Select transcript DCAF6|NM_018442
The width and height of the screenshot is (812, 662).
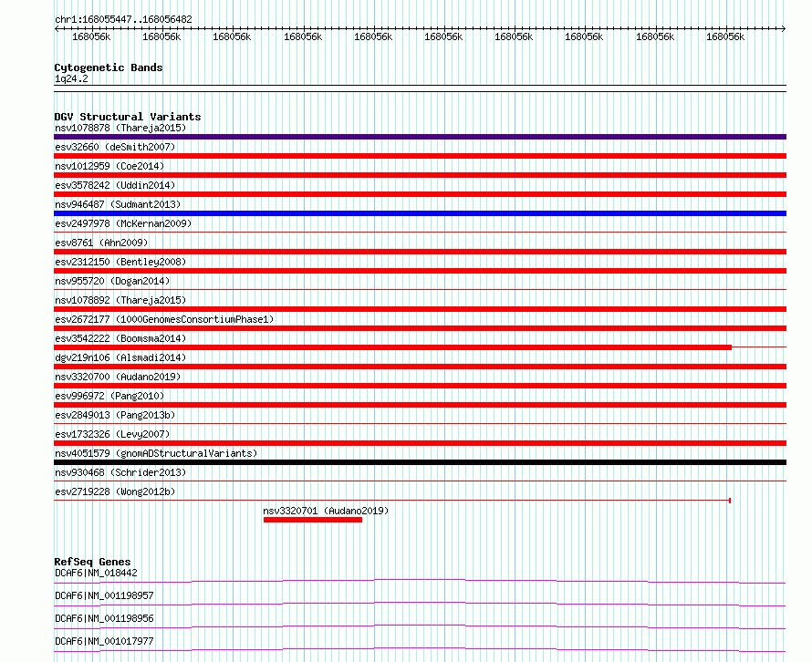96,573
